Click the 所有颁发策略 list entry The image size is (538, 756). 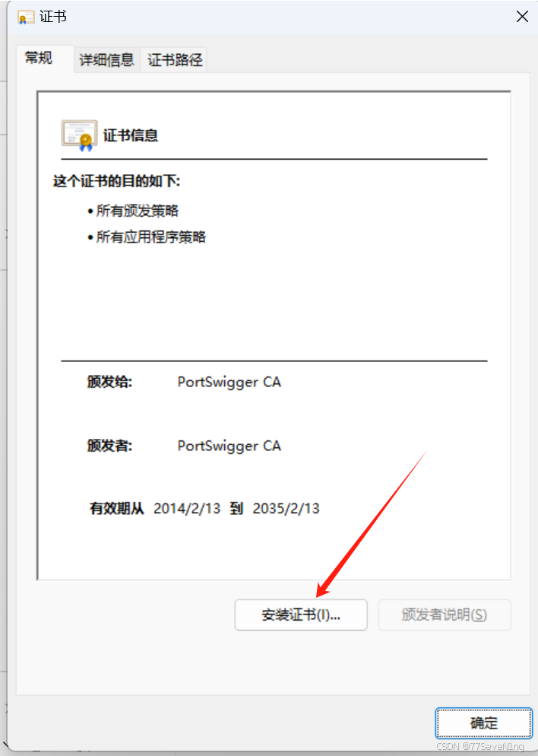(138, 211)
